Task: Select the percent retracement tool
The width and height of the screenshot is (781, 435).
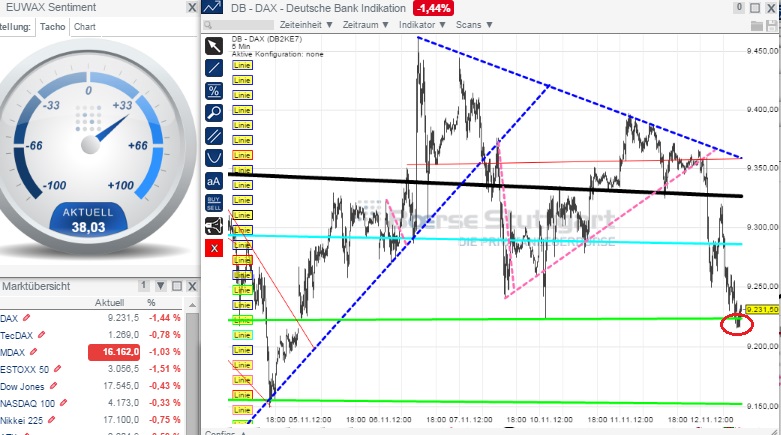Action: click(x=214, y=91)
